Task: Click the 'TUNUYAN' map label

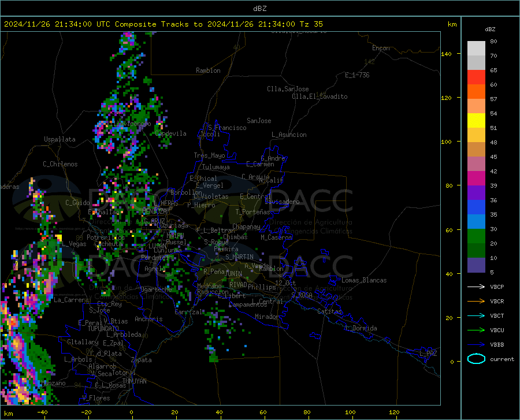Action: point(134,381)
